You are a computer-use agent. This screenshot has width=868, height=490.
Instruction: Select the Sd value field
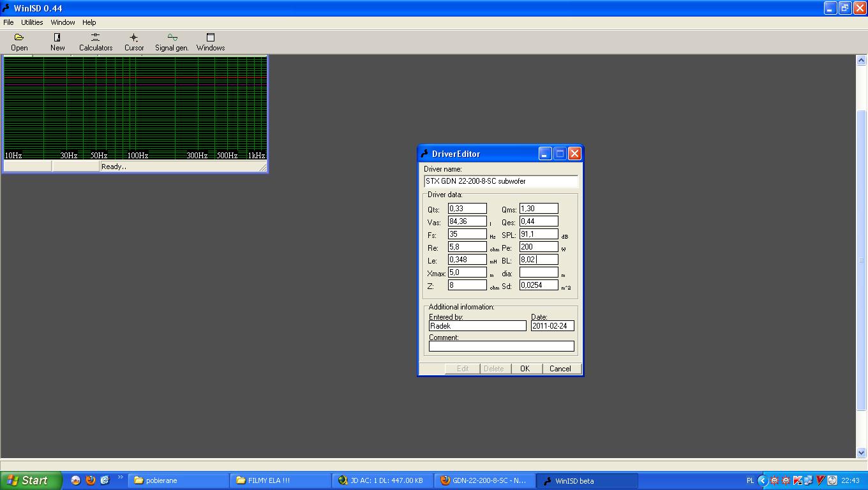pos(539,285)
